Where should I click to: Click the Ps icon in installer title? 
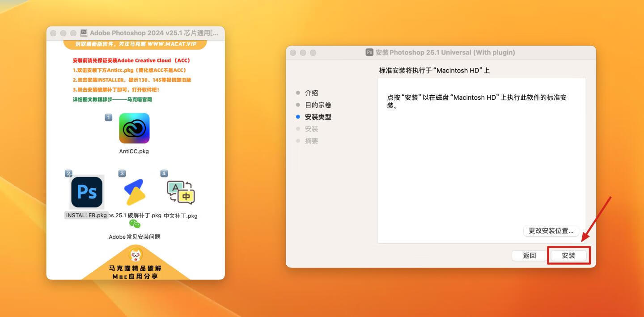click(x=369, y=52)
